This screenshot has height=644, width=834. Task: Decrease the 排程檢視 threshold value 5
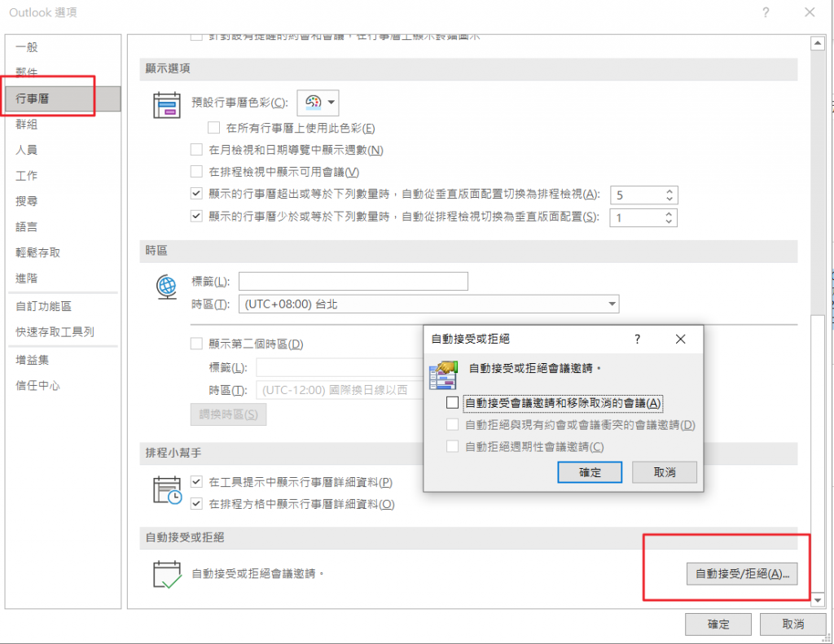click(669, 199)
